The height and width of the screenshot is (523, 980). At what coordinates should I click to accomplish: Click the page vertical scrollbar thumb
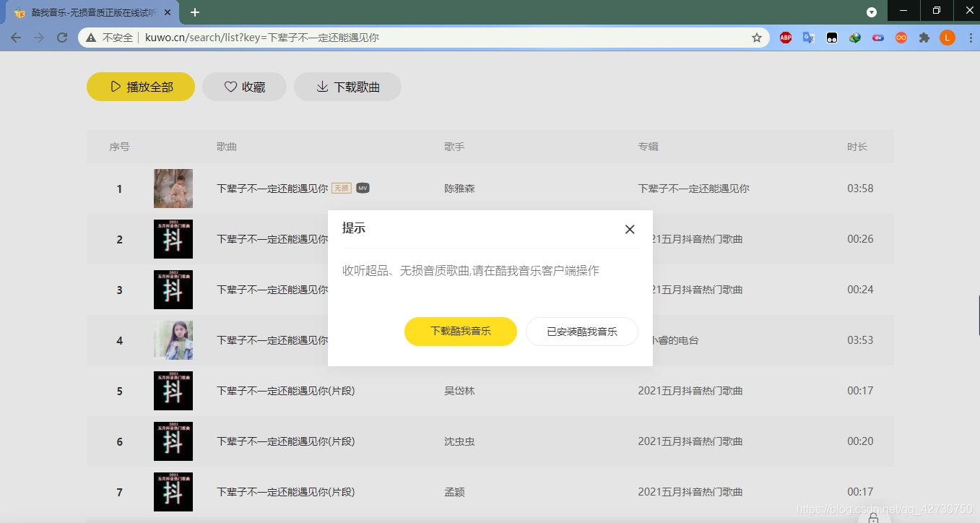979,315
